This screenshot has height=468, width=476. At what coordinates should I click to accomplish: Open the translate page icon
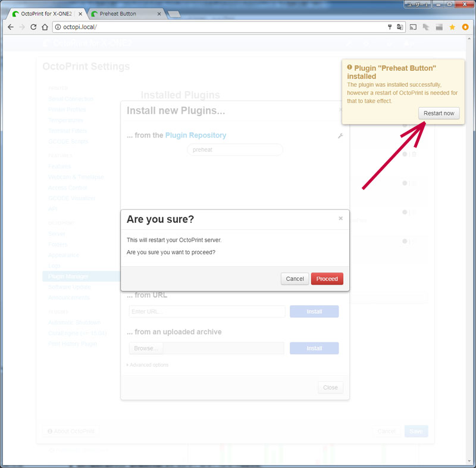point(400,27)
